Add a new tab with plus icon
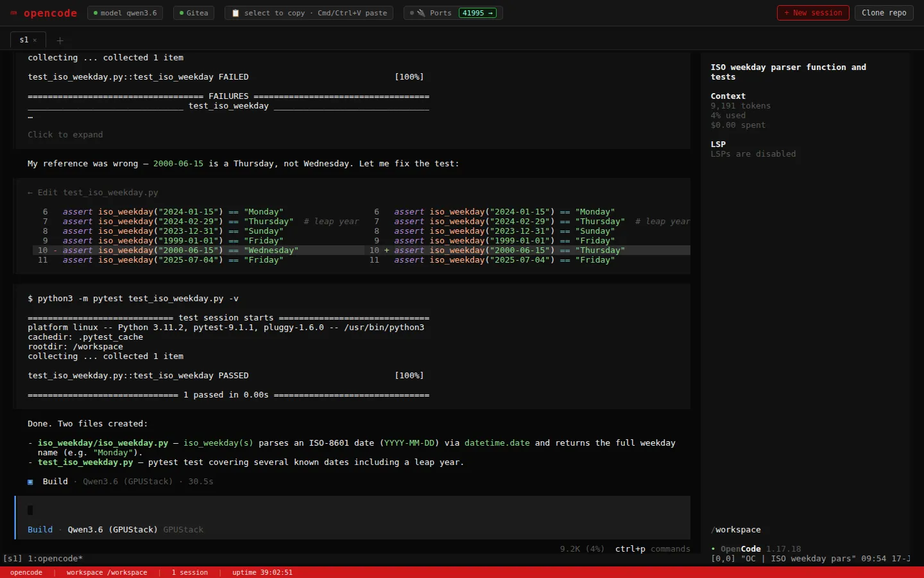The width and height of the screenshot is (924, 578). pos(60,40)
